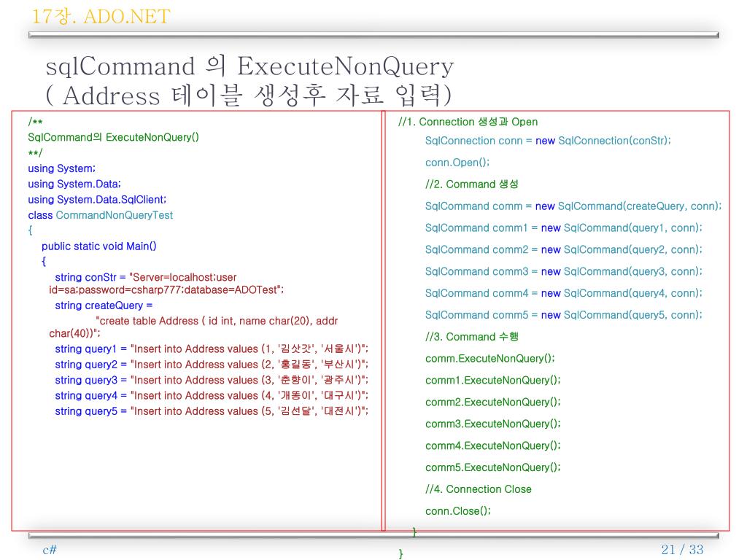The width and height of the screenshot is (747, 560).
Task: Click the 'comm1.ExecuteNonQuery();' line
Action: click(492, 381)
